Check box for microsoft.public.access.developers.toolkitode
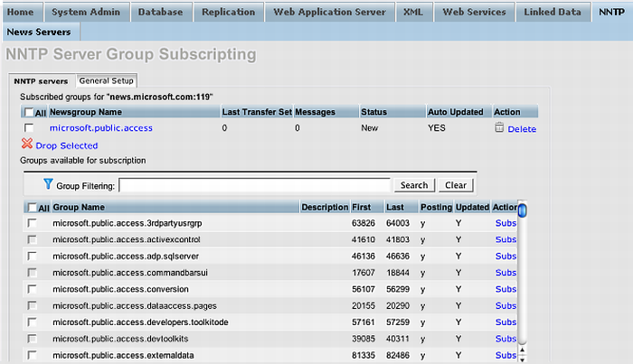This screenshot has width=633, height=364. point(32,322)
